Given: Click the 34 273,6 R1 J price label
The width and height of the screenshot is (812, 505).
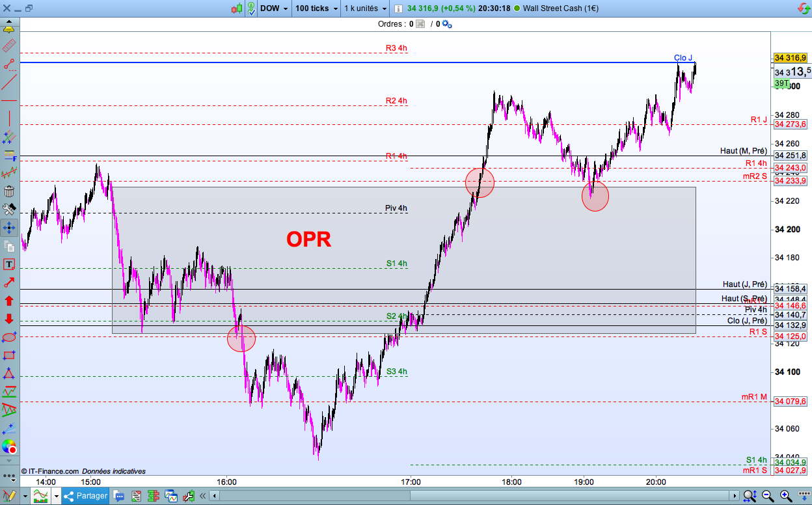Looking at the screenshot, I should tap(791, 124).
